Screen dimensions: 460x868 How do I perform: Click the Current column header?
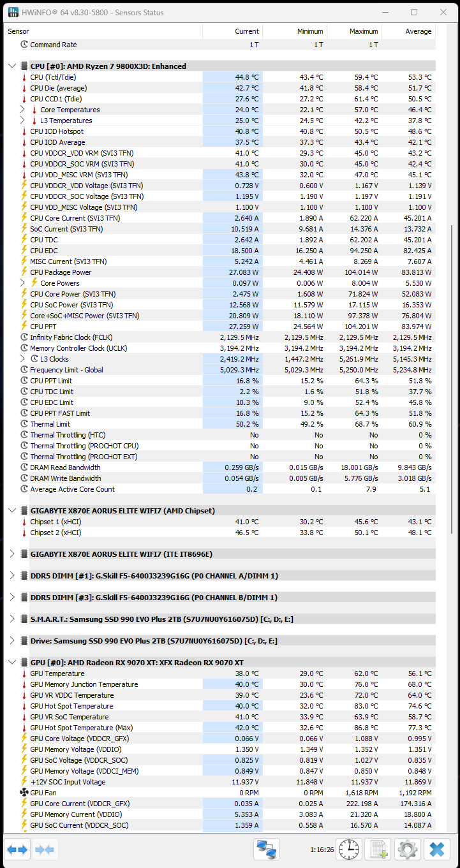(x=232, y=31)
